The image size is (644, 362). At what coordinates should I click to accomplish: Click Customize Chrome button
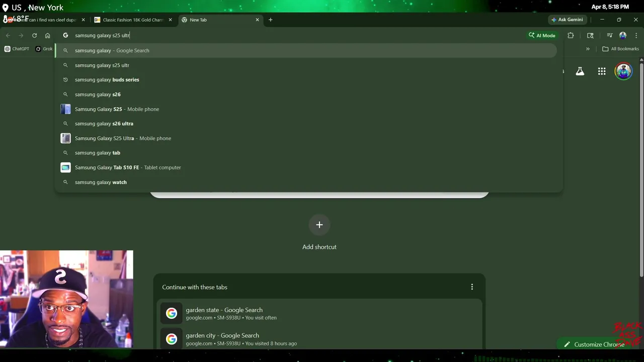(594, 344)
